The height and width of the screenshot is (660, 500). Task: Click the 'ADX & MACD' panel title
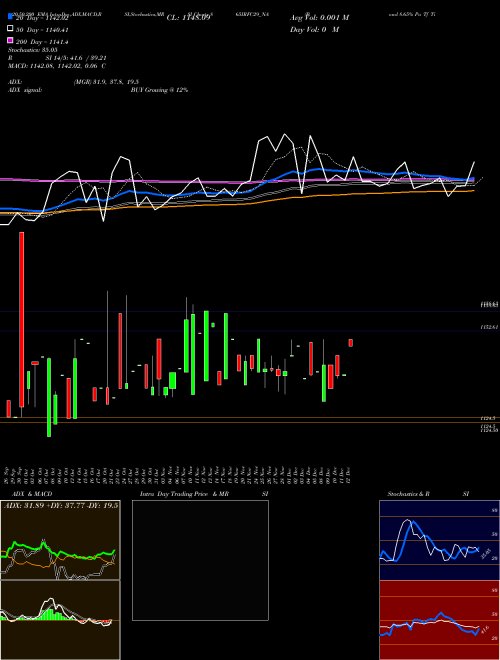point(32,494)
